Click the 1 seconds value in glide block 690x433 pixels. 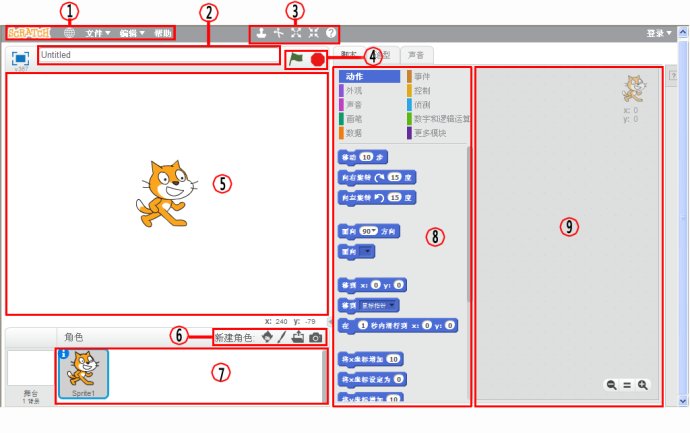[363, 326]
